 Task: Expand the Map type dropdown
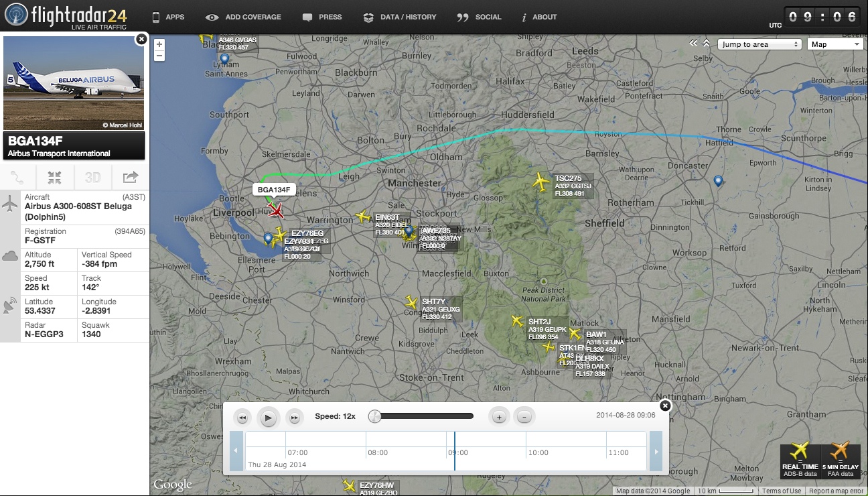[x=835, y=44]
